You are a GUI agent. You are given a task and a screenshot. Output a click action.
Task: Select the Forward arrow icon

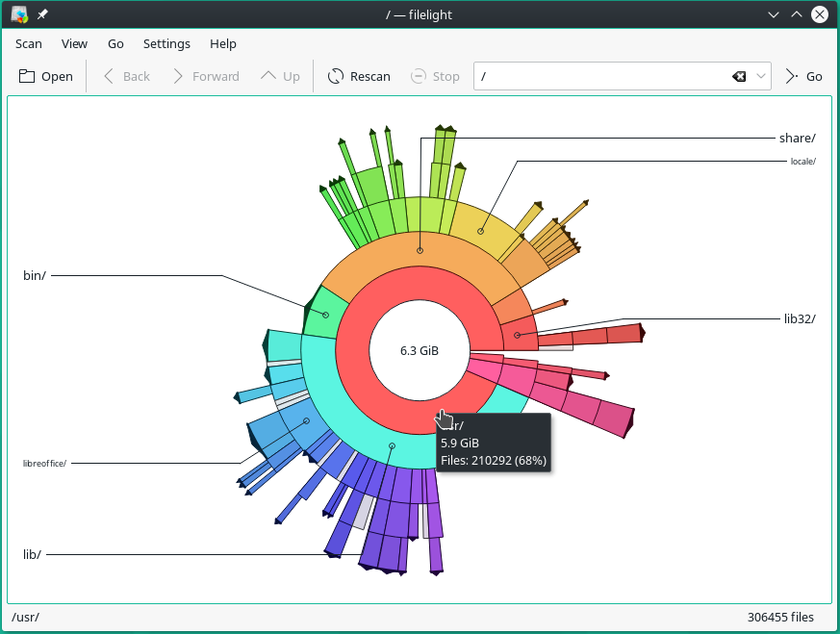[x=177, y=76]
